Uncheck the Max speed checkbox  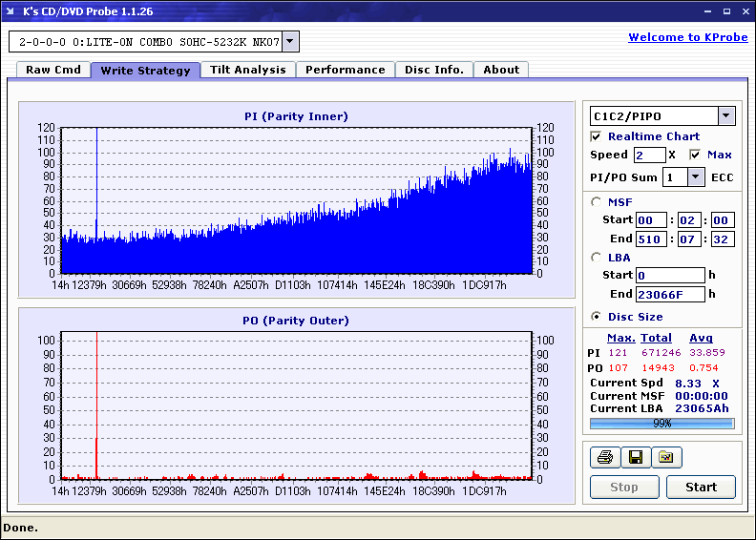pyautogui.click(x=695, y=155)
